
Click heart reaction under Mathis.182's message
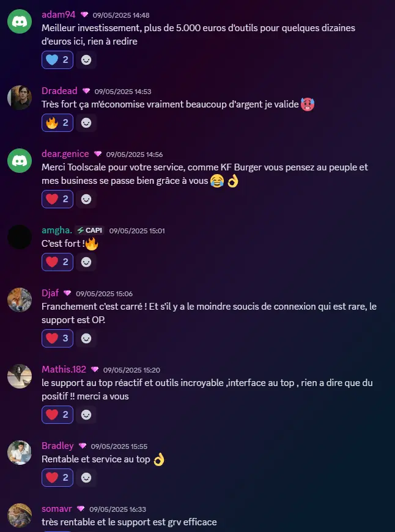coord(57,415)
